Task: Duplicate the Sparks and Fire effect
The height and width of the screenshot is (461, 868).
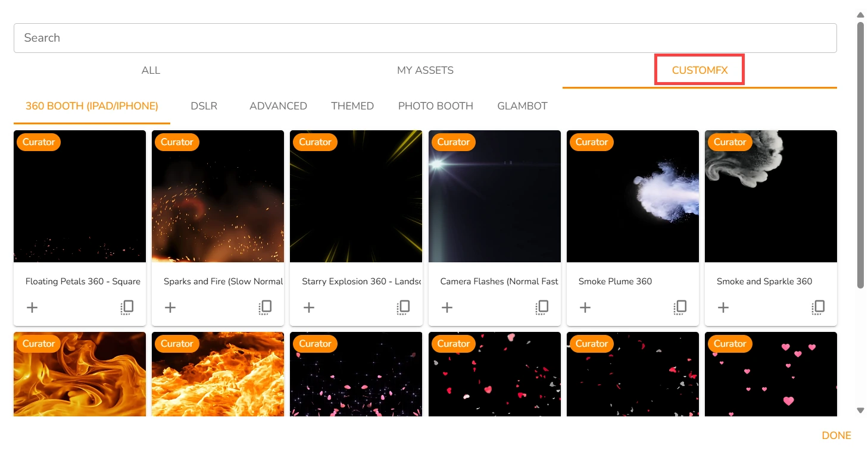Action: (265, 308)
